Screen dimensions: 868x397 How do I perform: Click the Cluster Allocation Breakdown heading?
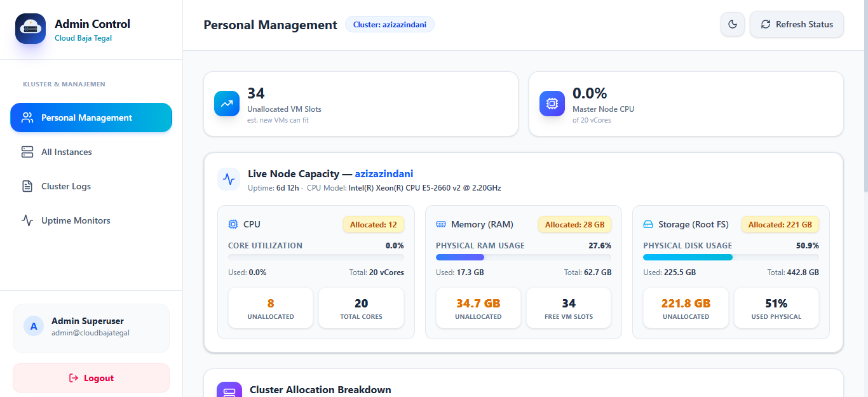pyautogui.click(x=320, y=389)
